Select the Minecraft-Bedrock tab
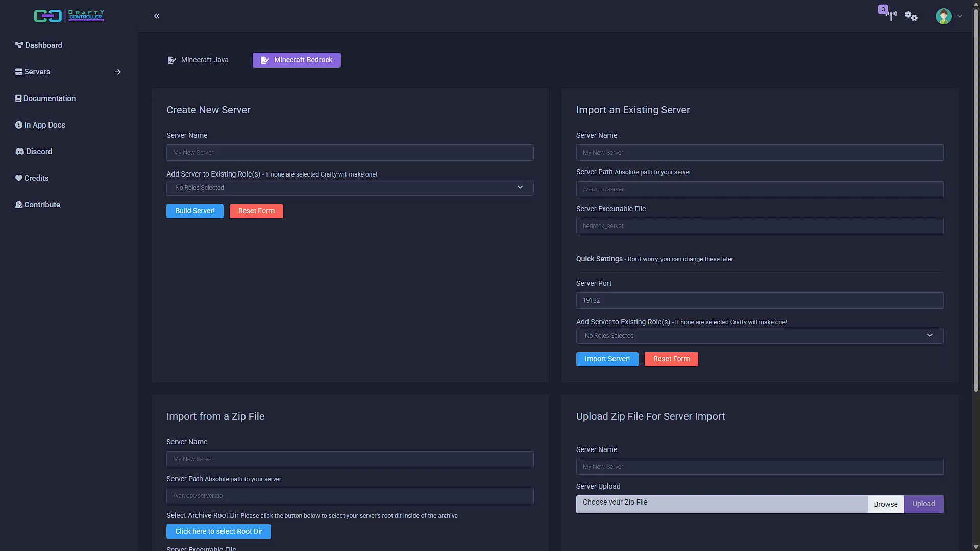Image resolution: width=980 pixels, height=551 pixels. (297, 60)
